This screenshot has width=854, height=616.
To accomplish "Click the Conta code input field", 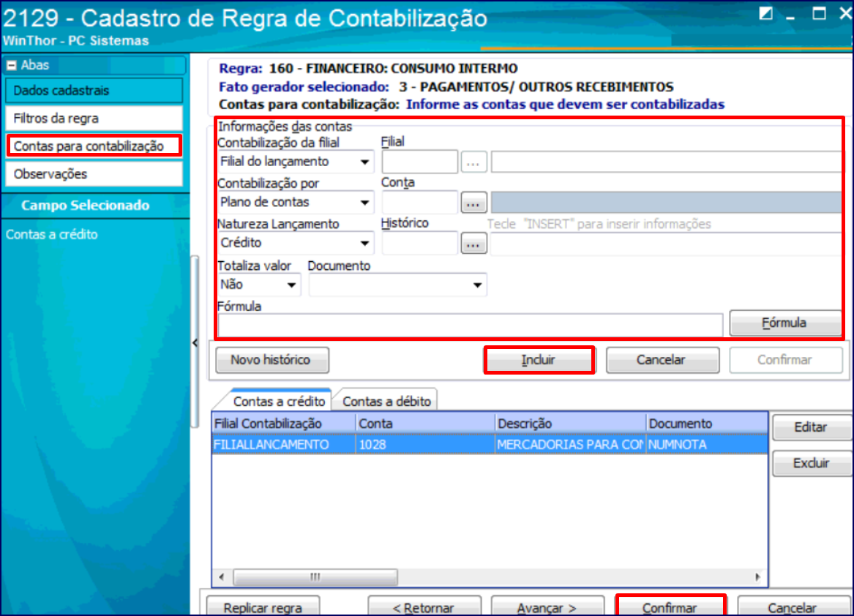I will pyautogui.click(x=419, y=203).
